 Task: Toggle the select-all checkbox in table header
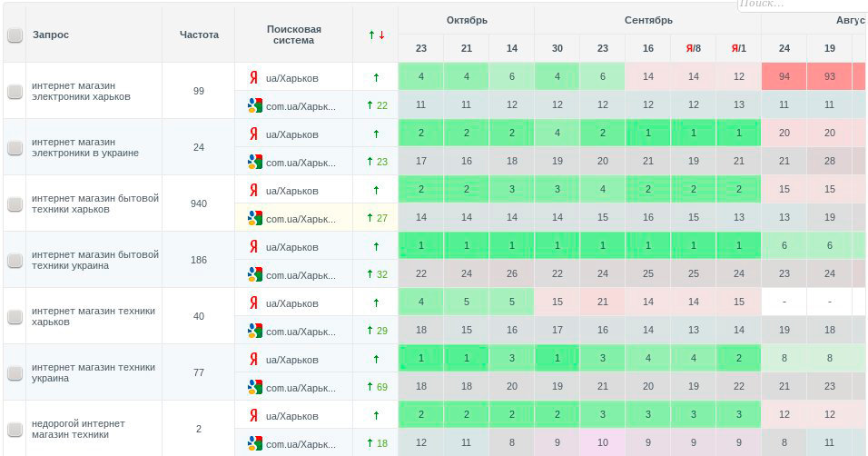15,35
